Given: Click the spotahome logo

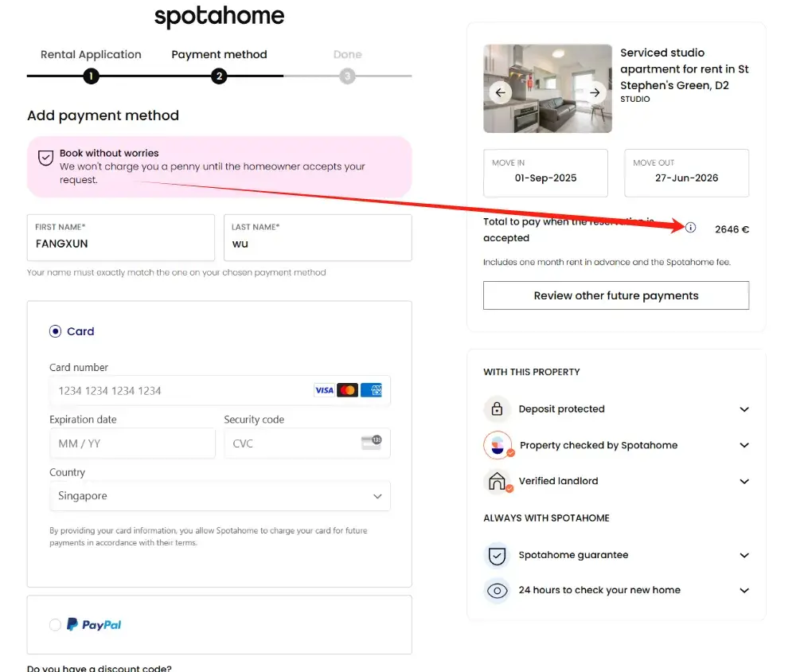Looking at the screenshot, I should point(219,16).
